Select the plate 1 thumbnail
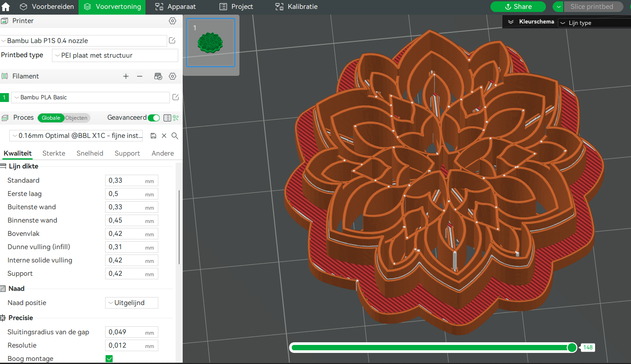 (x=211, y=43)
